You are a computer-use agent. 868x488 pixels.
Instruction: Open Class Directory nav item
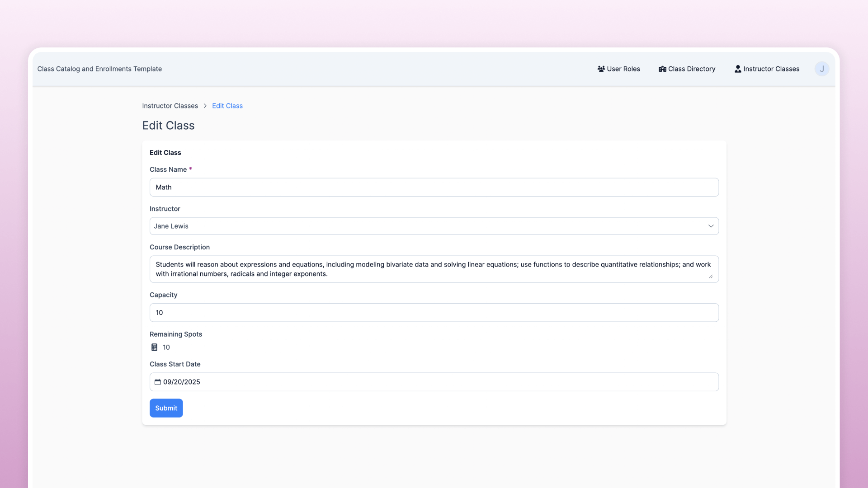pos(691,69)
